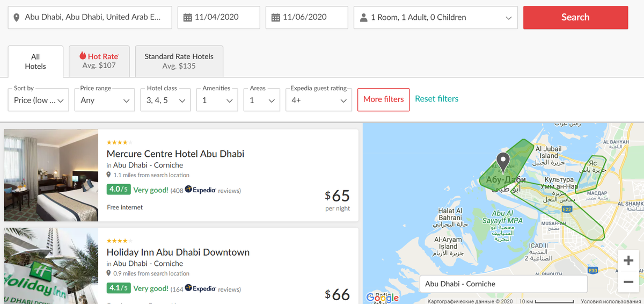This screenshot has height=304, width=644.
Task: Zoom in on the map
Action: coord(628,261)
